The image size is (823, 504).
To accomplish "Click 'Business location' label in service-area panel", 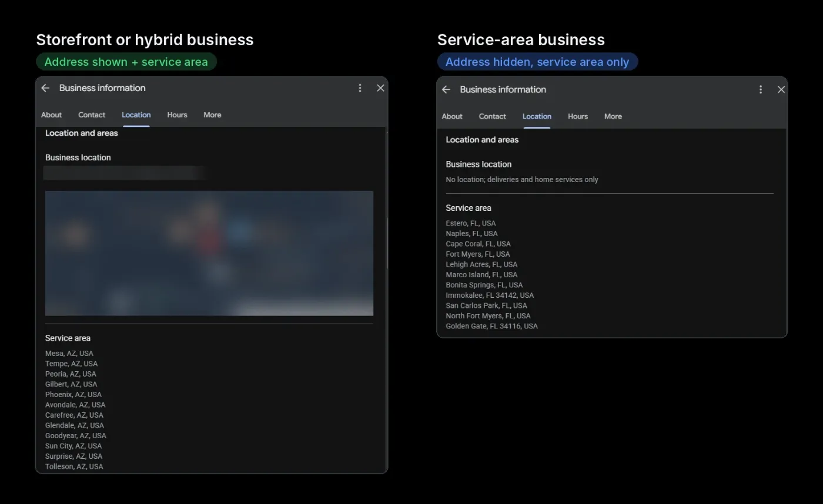I will coord(479,164).
